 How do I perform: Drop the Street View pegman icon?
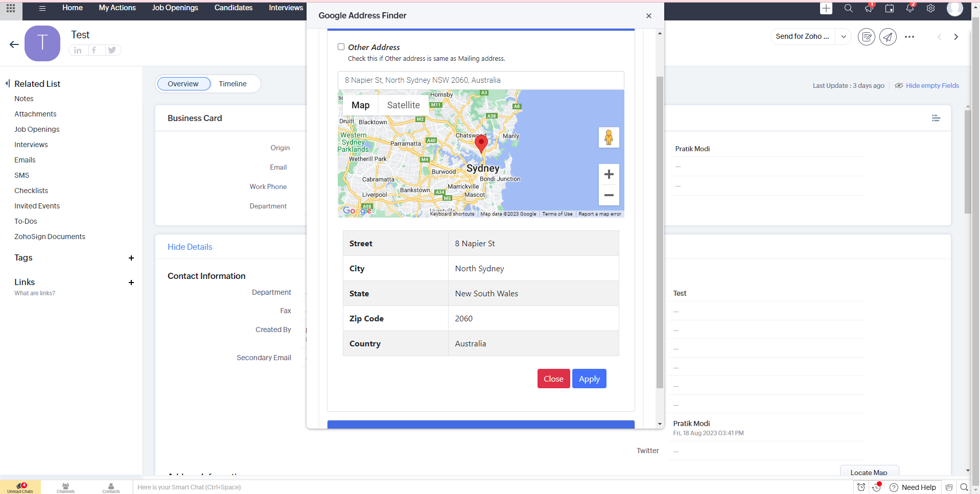609,137
